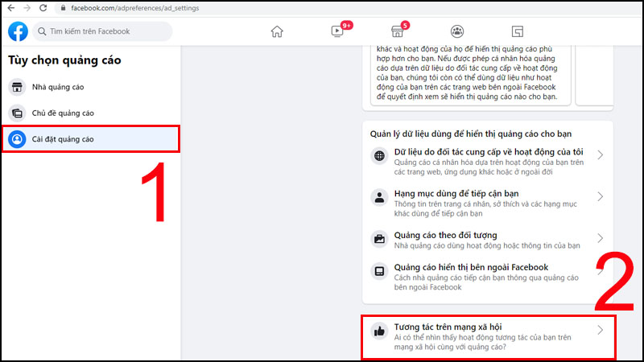Open the Home feed icon
The image size is (644, 362).
(277, 31)
